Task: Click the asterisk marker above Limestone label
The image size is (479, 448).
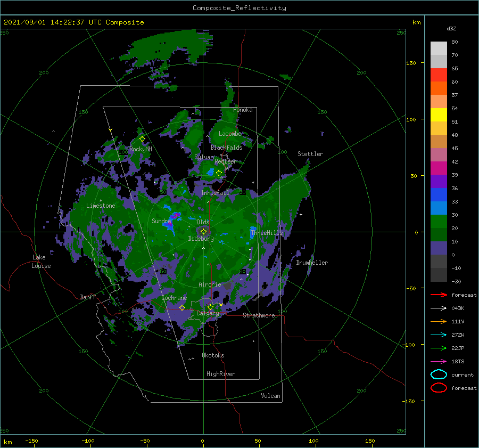Action: pos(101,201)
